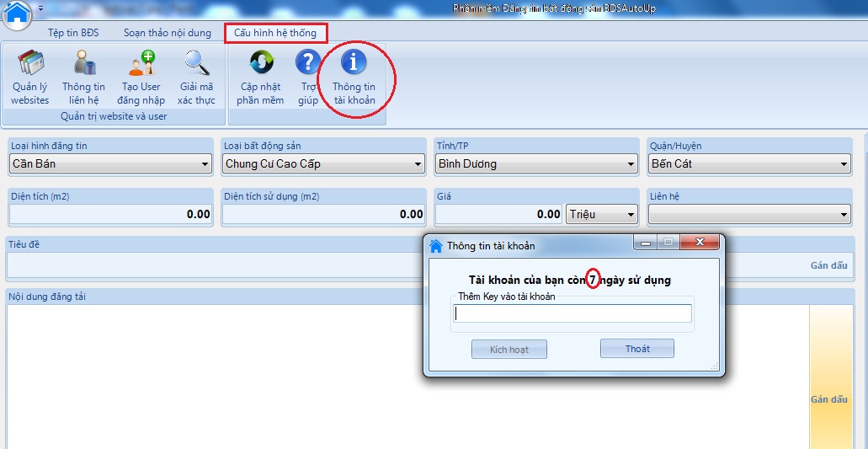Click the Thêm Key input field
Viewport: 868px width, 449px height.
point(572,313)
